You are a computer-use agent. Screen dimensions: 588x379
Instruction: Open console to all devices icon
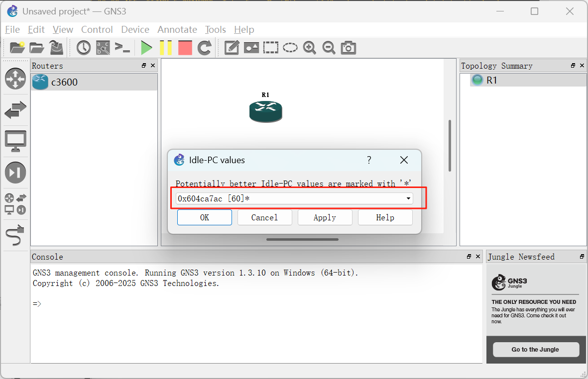[x=122, y=48]
